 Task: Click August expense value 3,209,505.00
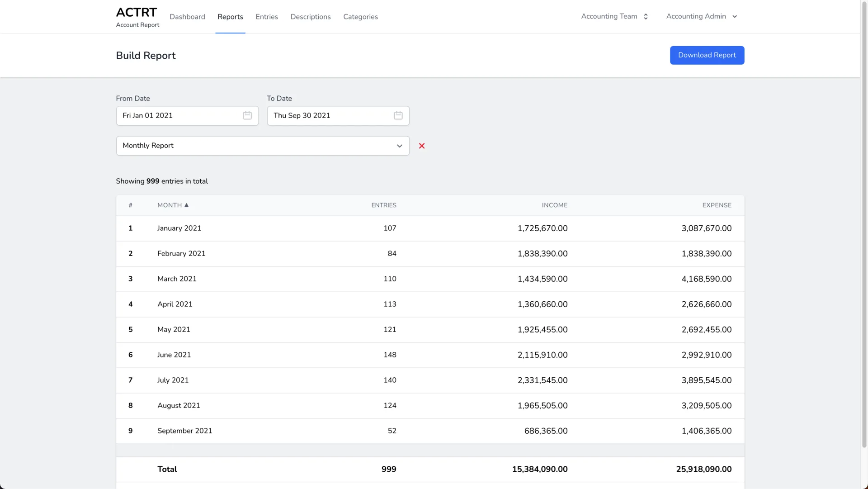pos(707,406)
